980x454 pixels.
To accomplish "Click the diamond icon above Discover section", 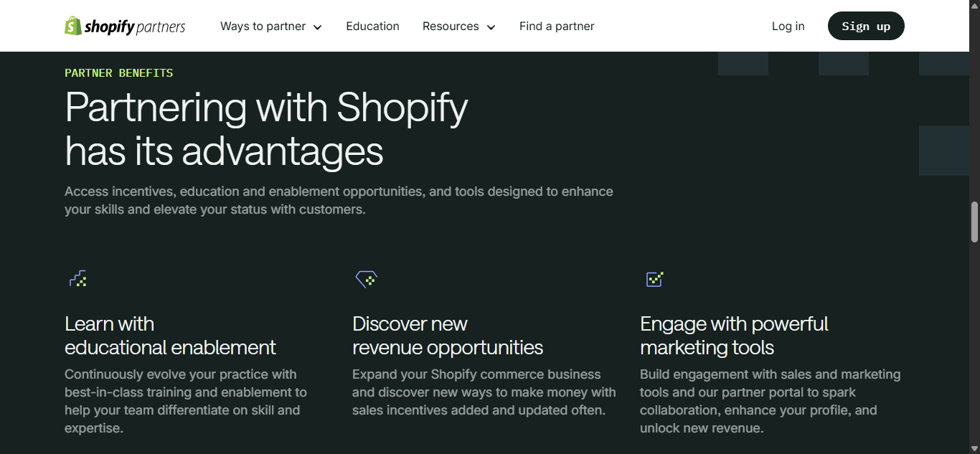I will point(367,279).
